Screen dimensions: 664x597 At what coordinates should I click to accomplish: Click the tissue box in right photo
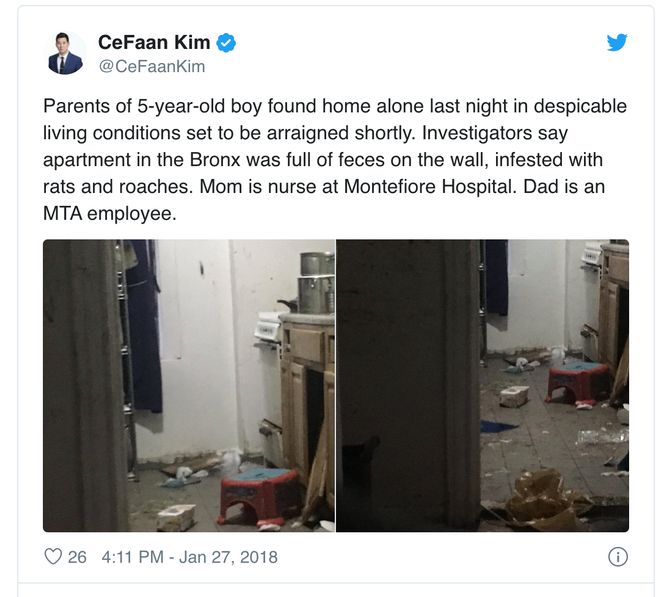coord(514,396)
